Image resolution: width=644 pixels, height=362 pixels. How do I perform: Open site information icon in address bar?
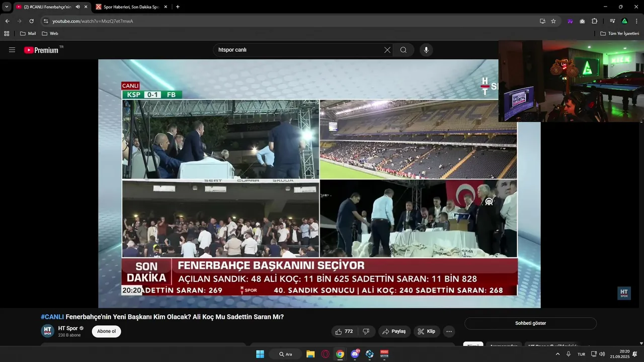pyautogui.click(x=46, y=21)
